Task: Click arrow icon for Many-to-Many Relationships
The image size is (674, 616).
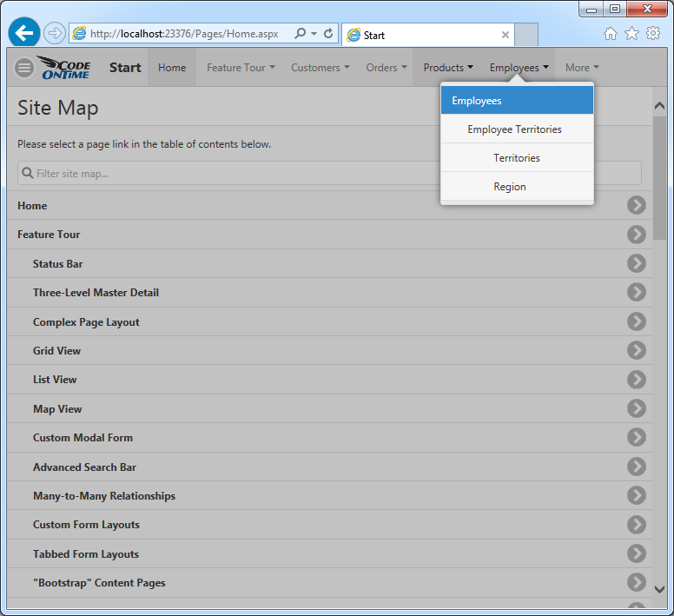Action: point(637,495)
